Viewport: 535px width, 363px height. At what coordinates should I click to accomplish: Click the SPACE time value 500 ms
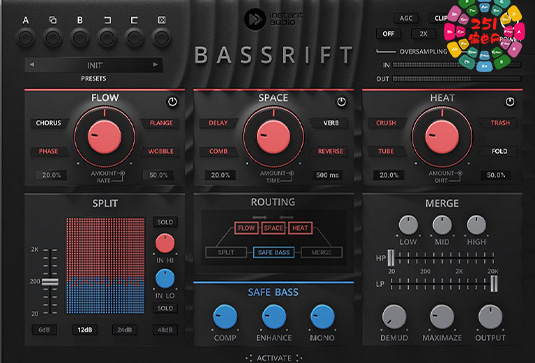point(328,175)
